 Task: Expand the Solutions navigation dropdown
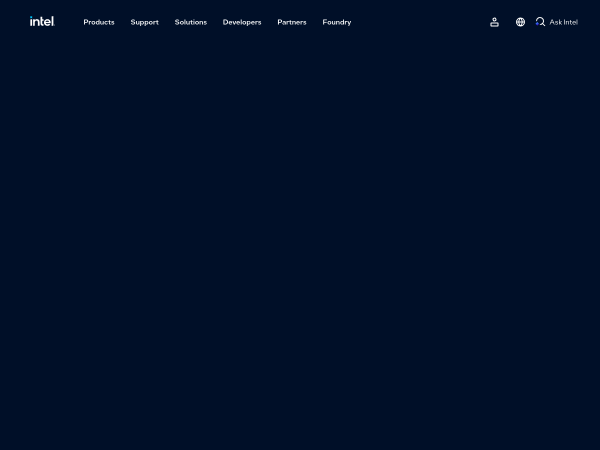pos(190,22)
